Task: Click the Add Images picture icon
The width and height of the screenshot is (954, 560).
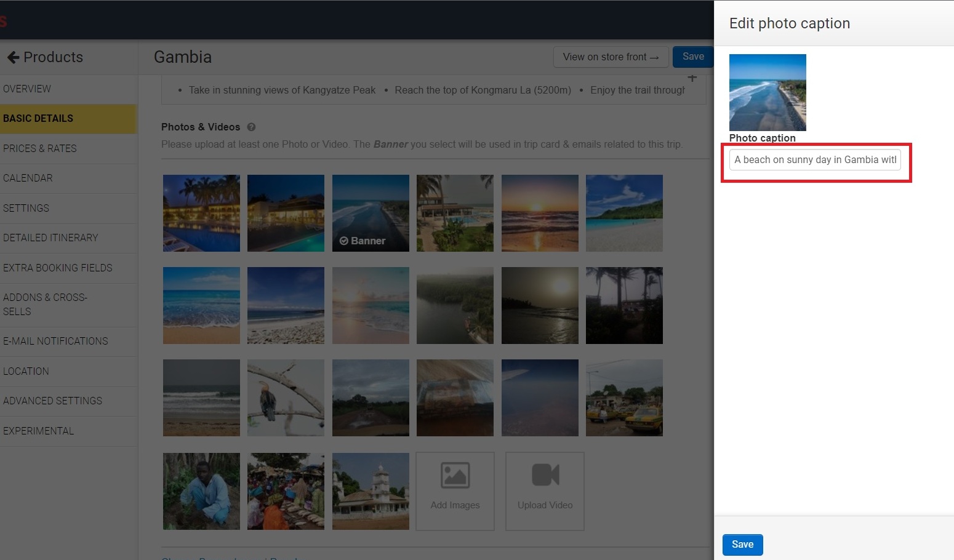Action: coord(455,476)
